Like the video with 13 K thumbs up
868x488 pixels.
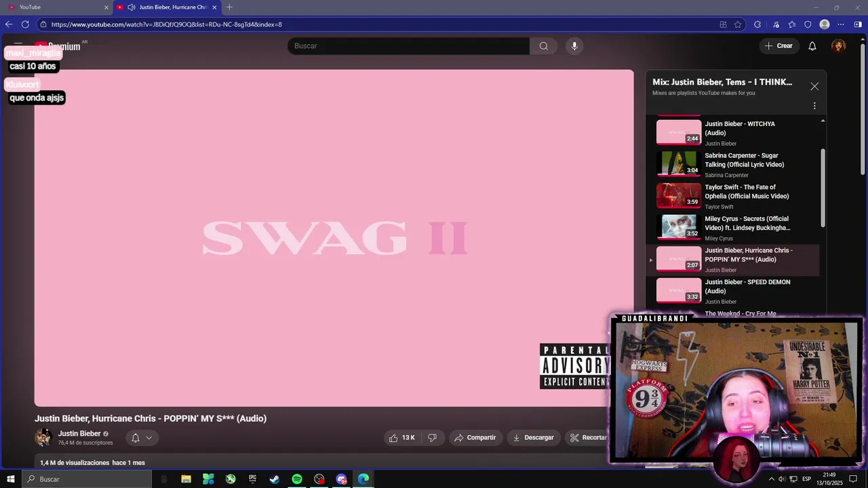[402, 438]
